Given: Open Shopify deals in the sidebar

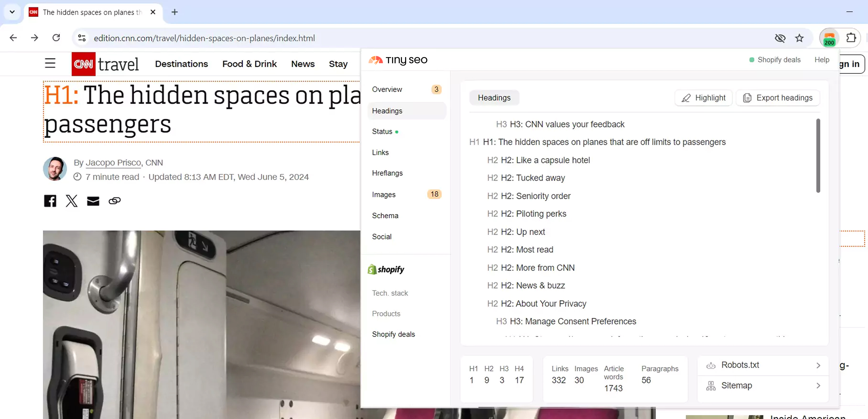Looking at the screenshot, I should click(393, 334).
